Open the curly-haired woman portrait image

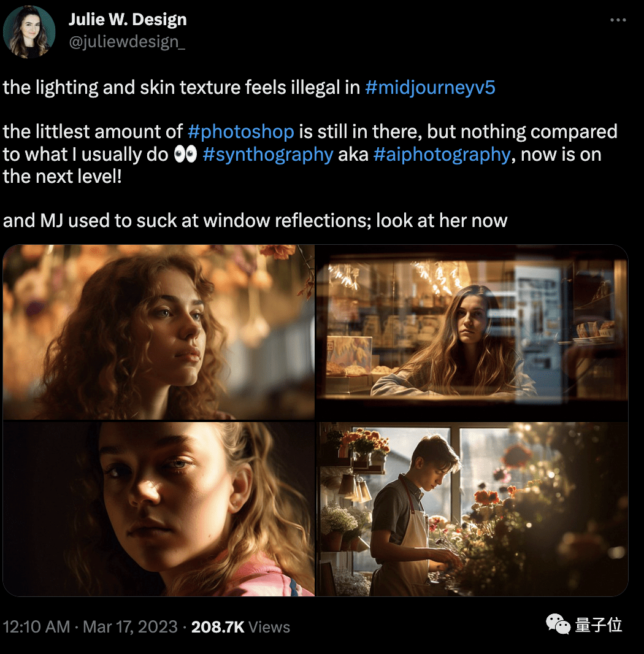pos(158,331)
